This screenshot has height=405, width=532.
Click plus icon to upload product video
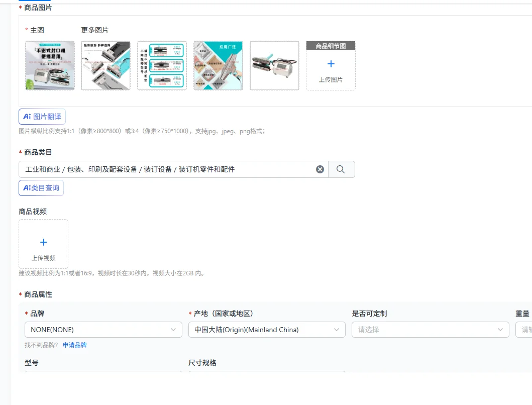point(44,242)
